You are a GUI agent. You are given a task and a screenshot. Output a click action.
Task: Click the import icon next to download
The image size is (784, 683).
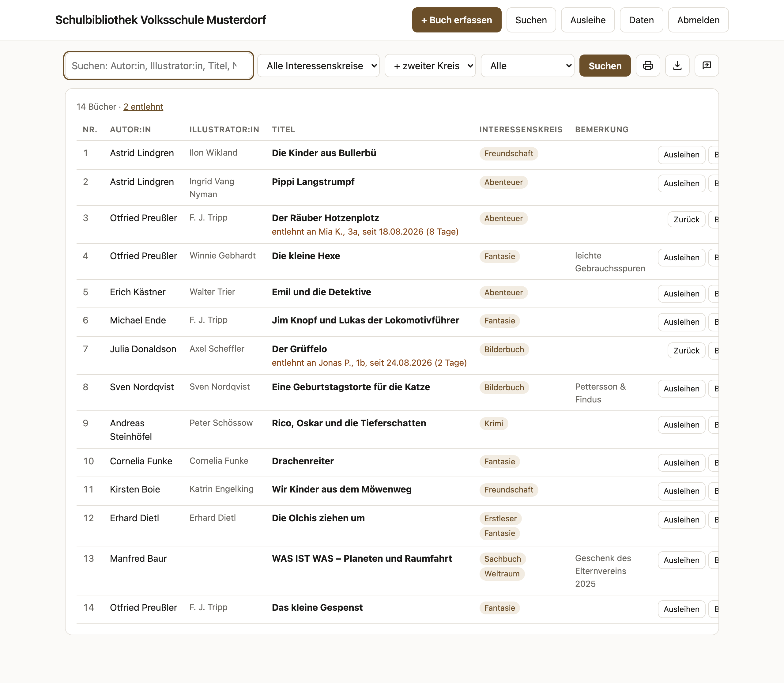click(707, 66)
